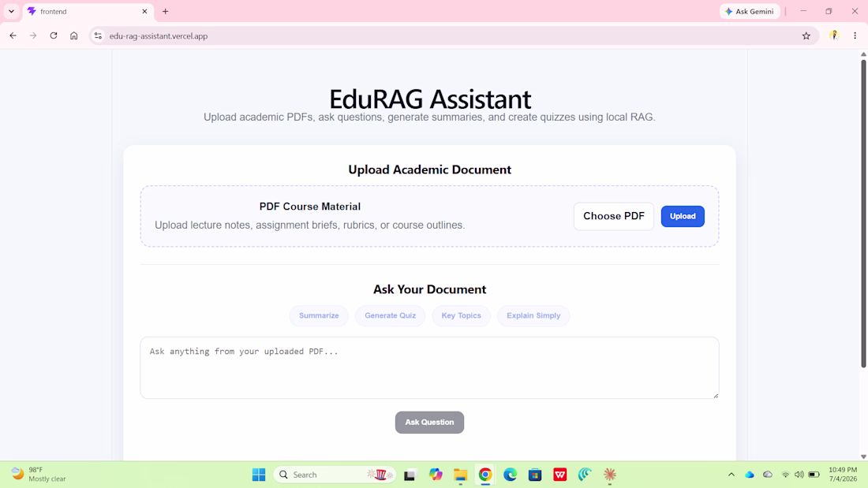Open the Windows Start menu
This screenshot has width=868, height=488.
point(259,475)
